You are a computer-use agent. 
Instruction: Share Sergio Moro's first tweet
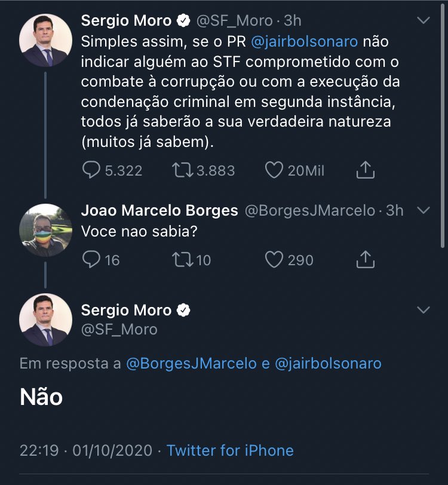click(x=365, y=171)
